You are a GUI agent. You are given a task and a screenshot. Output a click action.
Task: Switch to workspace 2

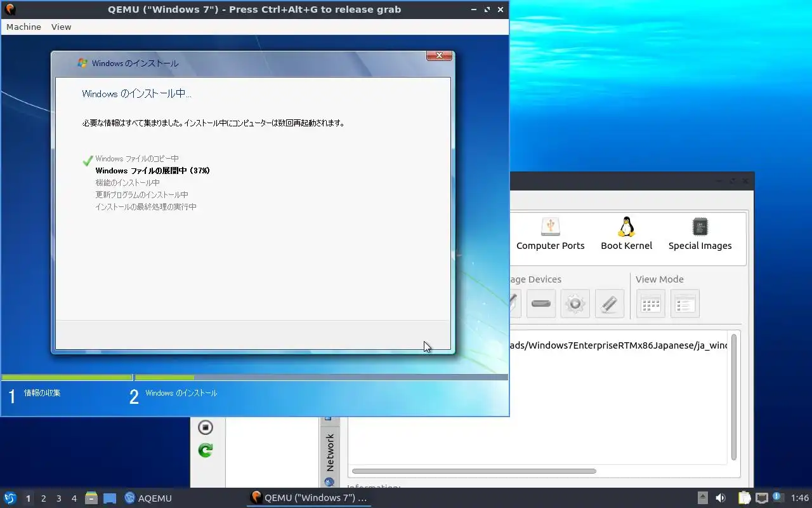[44, 498]
